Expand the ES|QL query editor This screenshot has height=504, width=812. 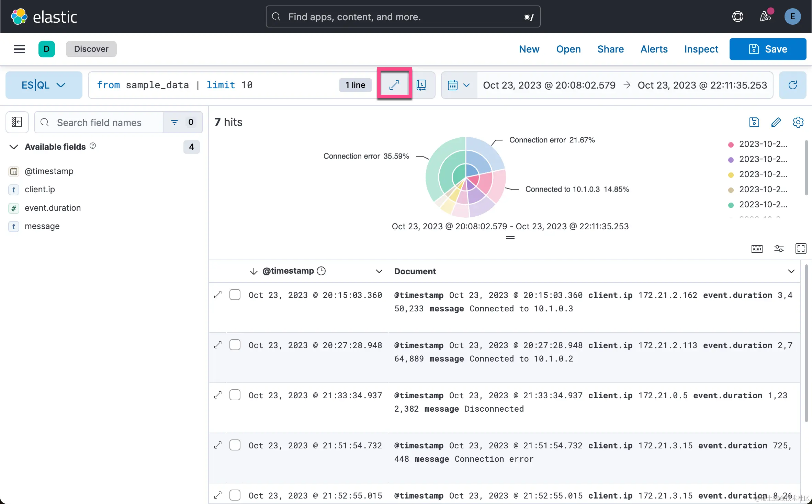click(394, 85)
